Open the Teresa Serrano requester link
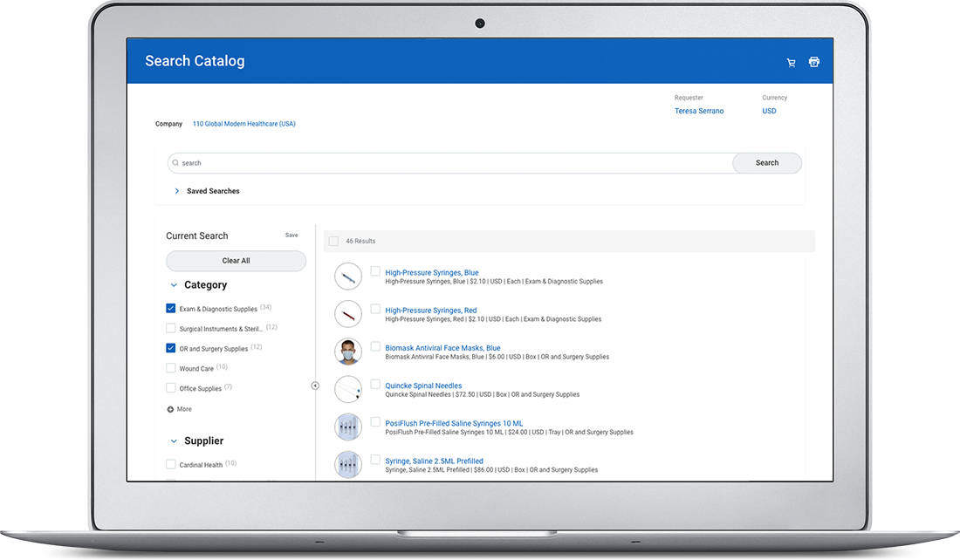The height and width of the screenshot is (560, 960). point(698,112)
